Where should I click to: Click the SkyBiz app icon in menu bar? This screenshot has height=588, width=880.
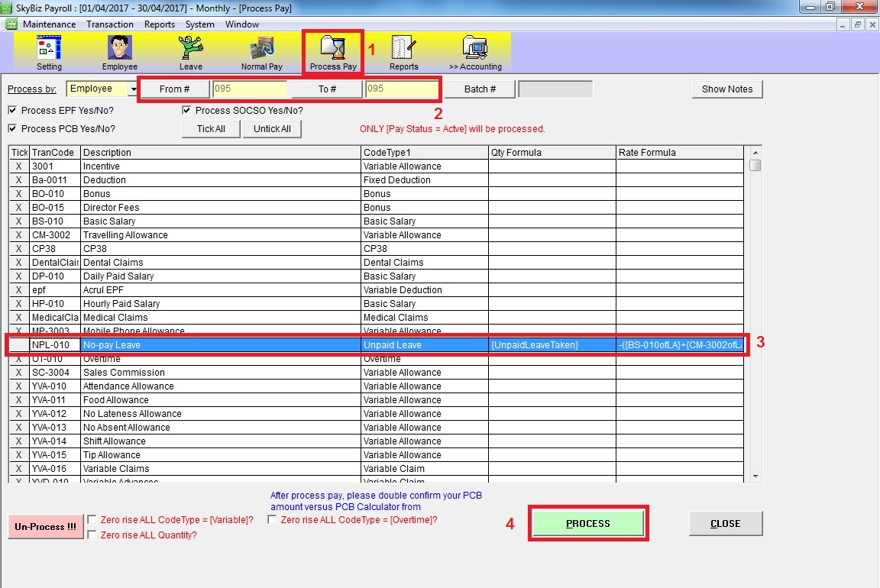pos(11,24)
